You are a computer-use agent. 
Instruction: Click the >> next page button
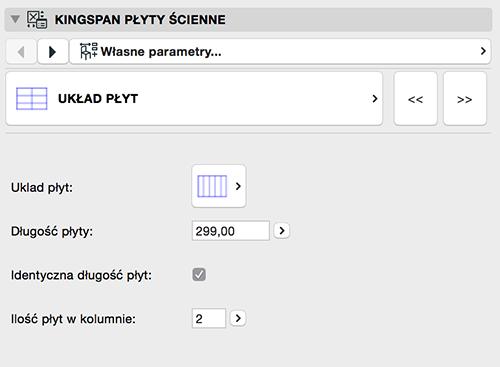coord(465,99)
